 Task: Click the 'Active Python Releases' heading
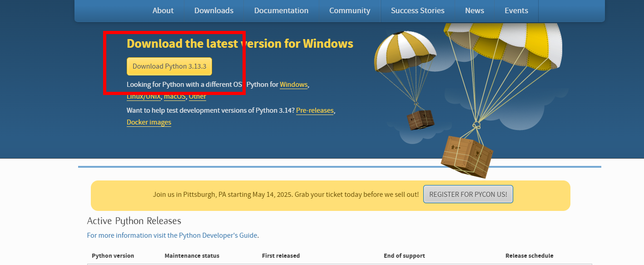[134, 221]
